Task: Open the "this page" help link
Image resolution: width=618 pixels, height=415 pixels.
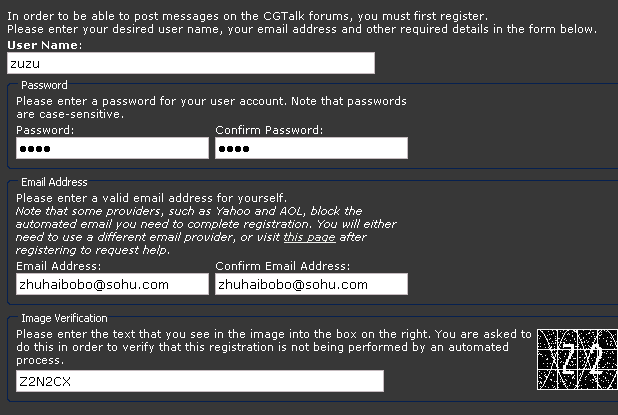Action: coord(309,237)
